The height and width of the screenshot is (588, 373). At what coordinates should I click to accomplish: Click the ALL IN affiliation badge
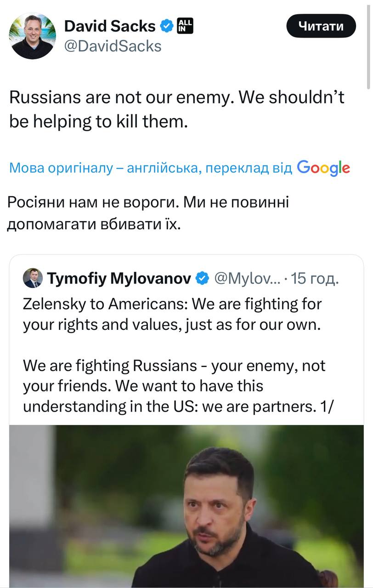pyautogui.click(x=185, y=26)
